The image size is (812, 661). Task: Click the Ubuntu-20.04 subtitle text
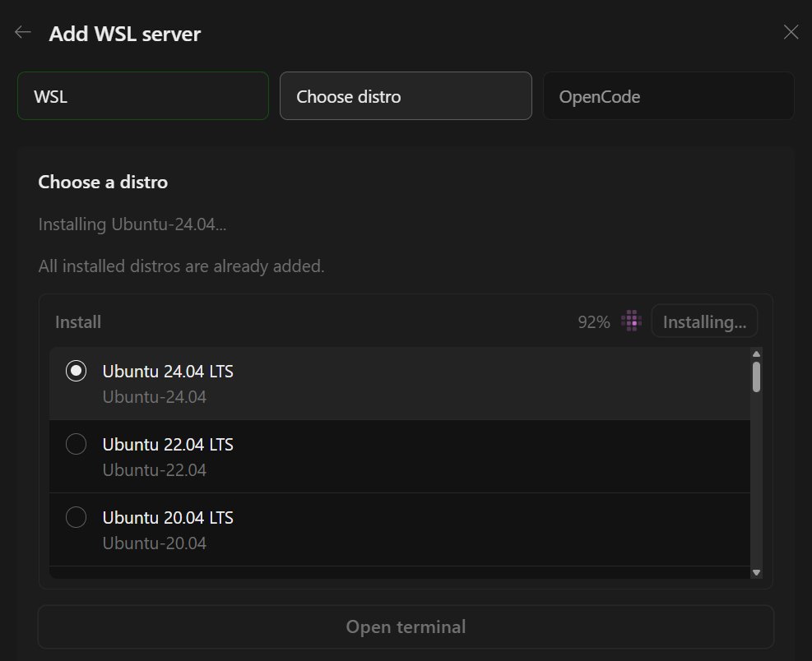pos(155,543)
